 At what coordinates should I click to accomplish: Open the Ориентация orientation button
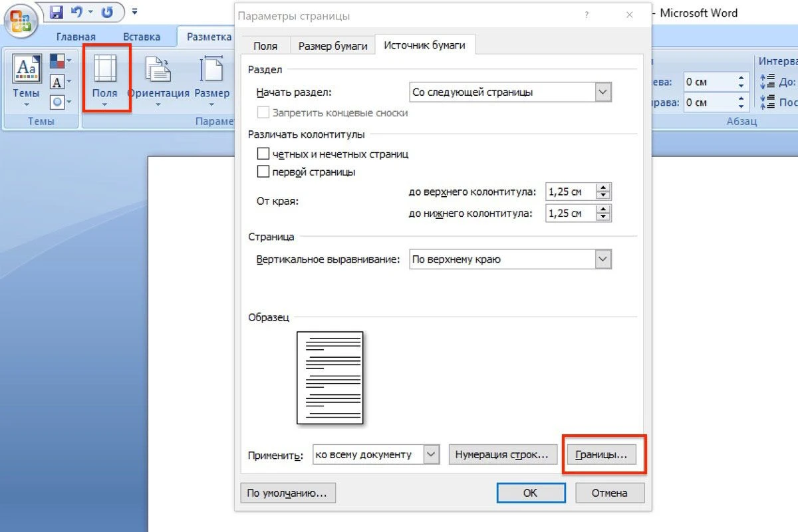[x=158, y=81]
